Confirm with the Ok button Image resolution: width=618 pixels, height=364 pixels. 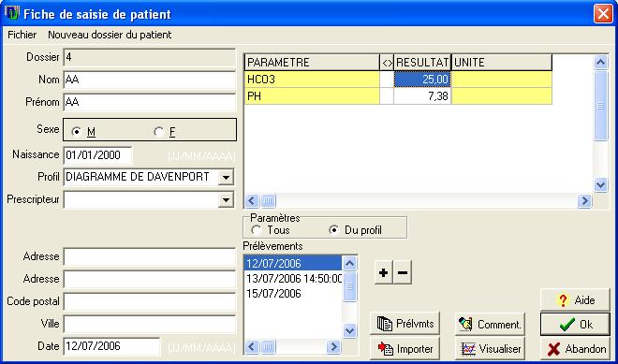coord(576,324)
